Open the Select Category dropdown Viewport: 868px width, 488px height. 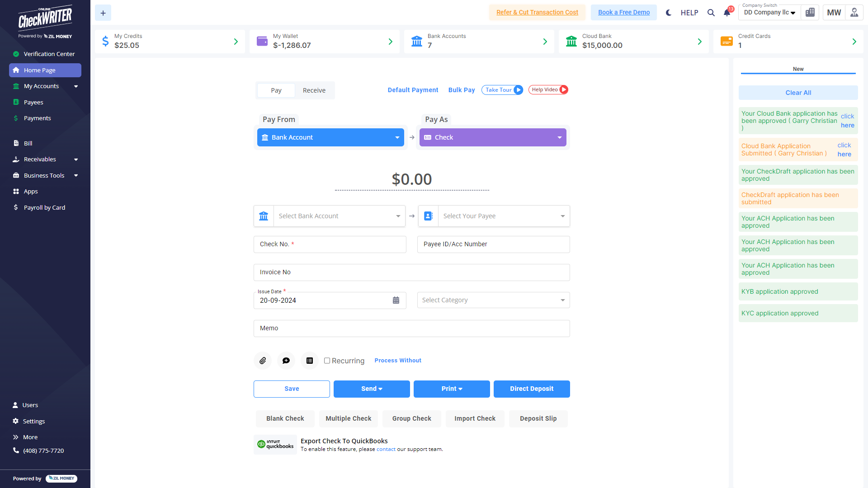[x=494, y=300]
